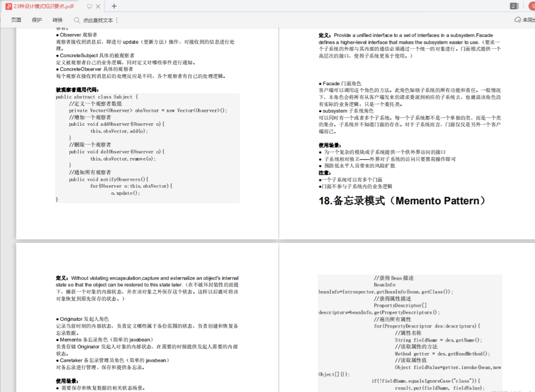Open a new tab with the plus button
Viewport: 535px width, 392px height.
coord(114,6)
